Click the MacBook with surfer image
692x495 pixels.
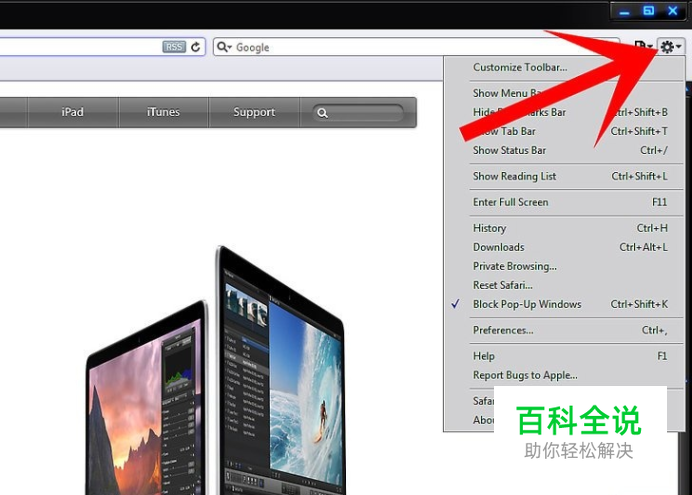(x=280, y=371)
